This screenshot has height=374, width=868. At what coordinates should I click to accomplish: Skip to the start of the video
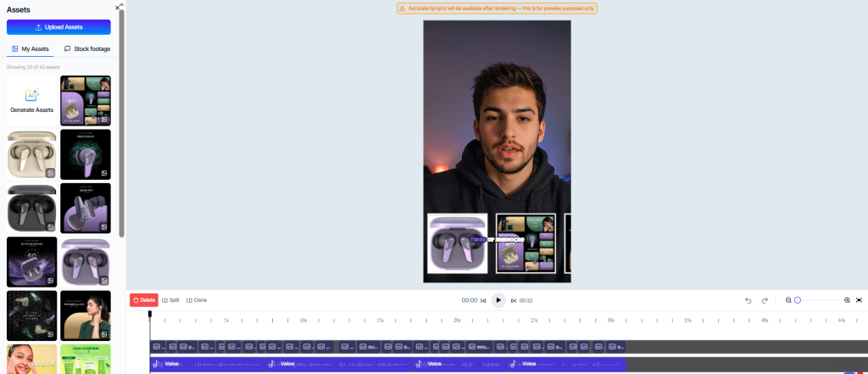[x=483, y=300]
